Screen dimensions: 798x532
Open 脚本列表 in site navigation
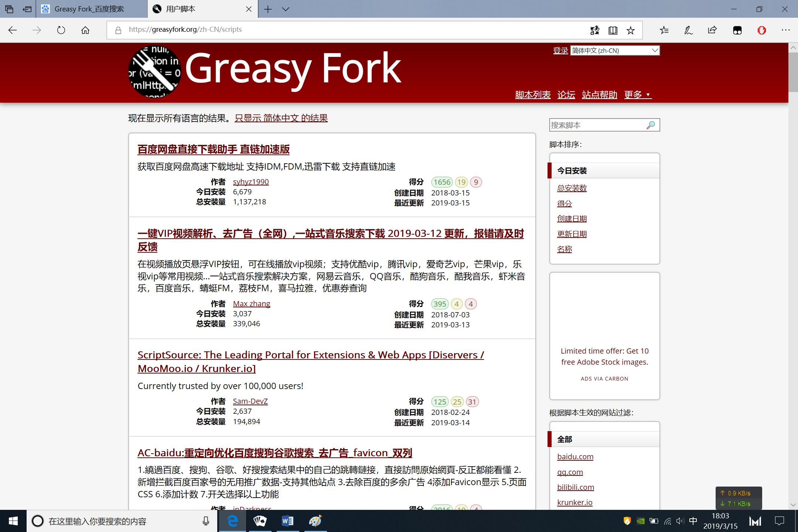tap(533, 95)
